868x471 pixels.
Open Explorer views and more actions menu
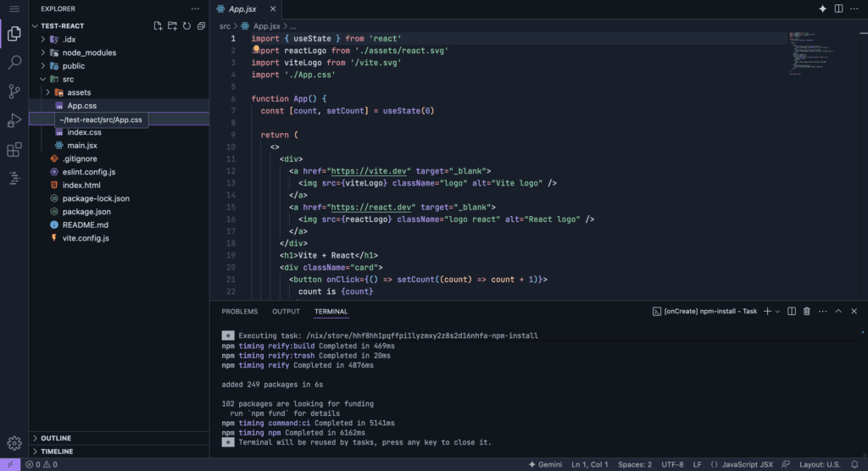195,8
